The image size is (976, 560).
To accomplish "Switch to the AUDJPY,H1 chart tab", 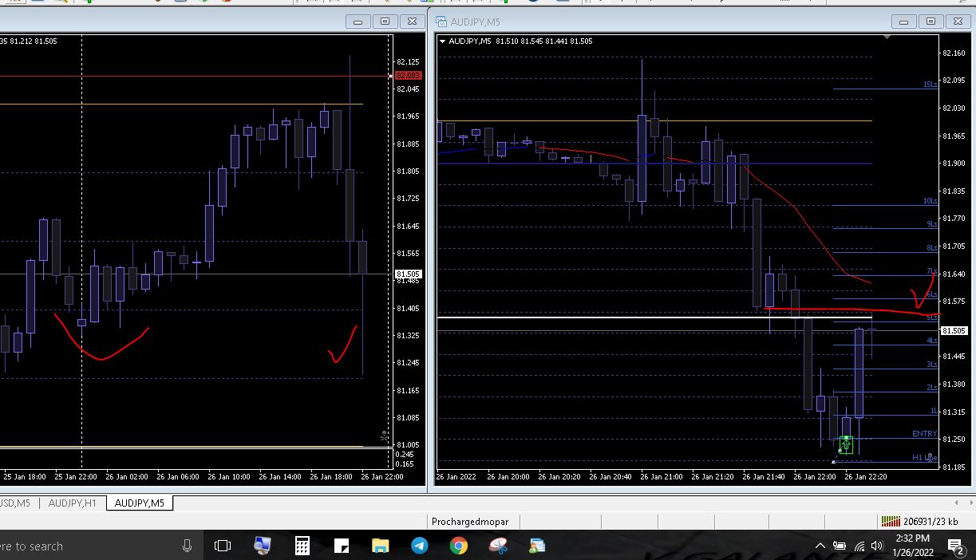I will (72, 503).
